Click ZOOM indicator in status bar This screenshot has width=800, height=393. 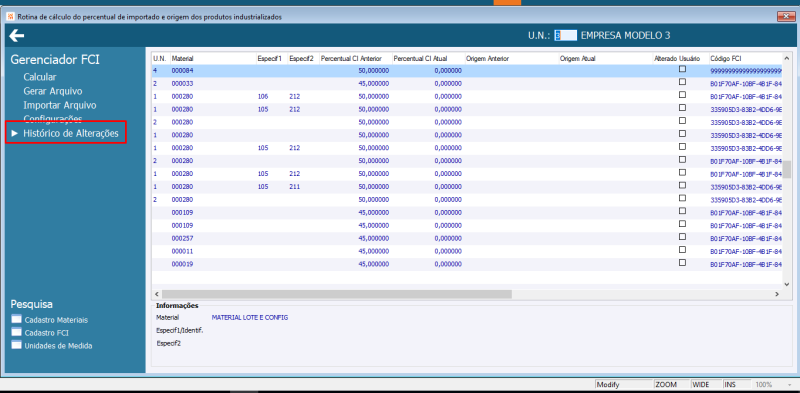click(x=666, y=384)
